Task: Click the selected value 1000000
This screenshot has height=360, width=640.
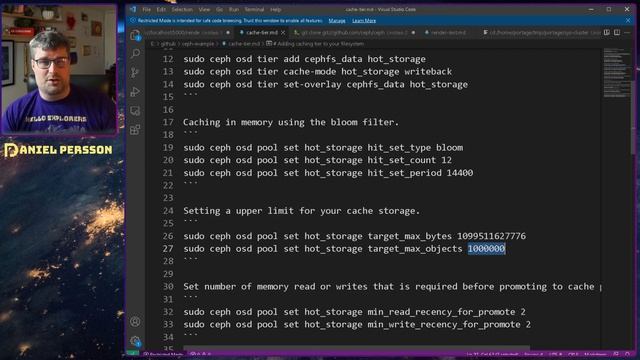Action: click(x=486, y=249)
